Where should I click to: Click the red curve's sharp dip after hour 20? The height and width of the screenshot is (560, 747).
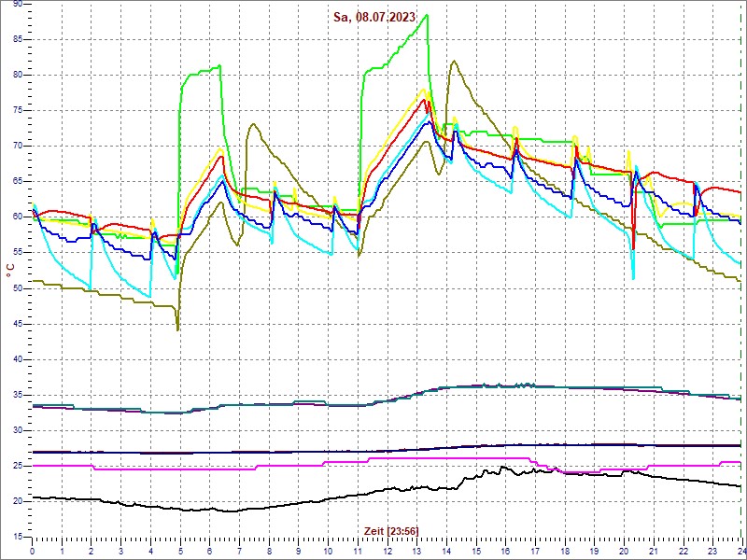point(633,249)
